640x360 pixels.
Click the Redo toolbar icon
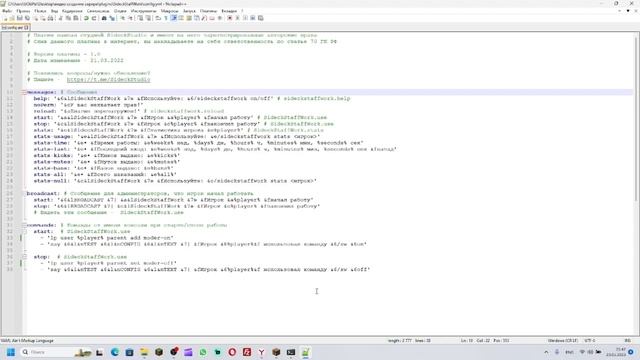click(x=93, y=18)
